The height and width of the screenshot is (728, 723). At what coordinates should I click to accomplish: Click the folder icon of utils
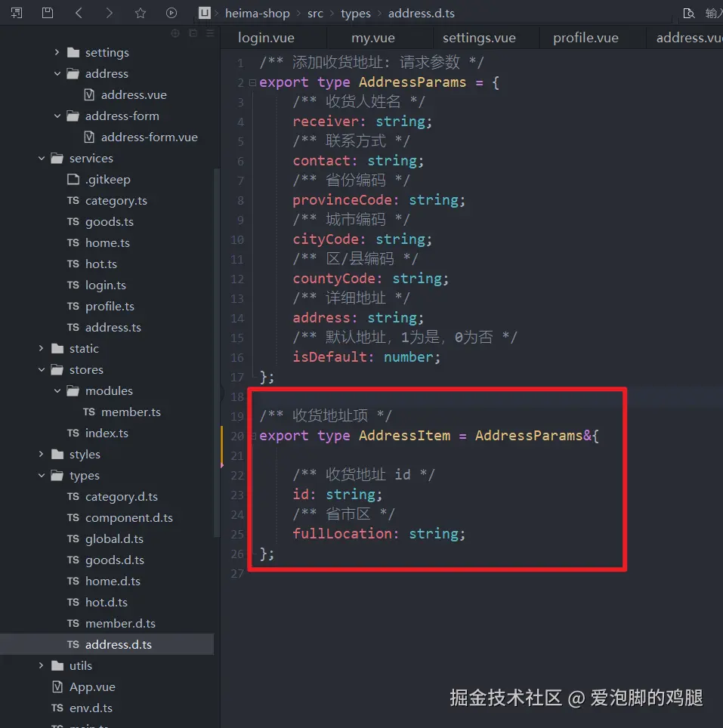(x=57, y=666)
